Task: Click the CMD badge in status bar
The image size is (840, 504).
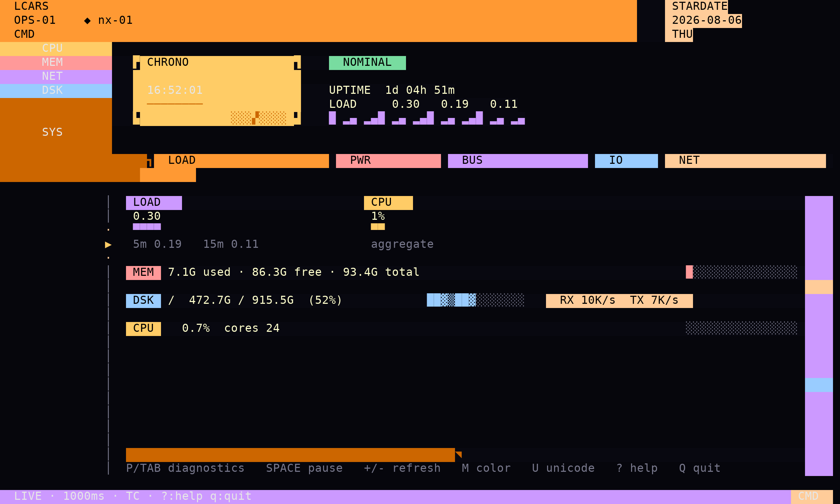Action: tap(812, 497)
